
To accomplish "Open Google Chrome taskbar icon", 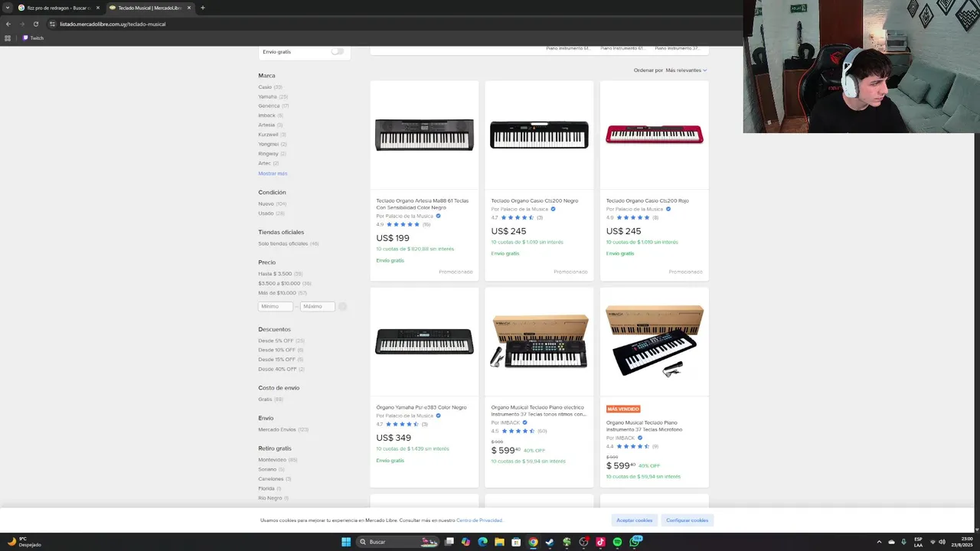I will [x=533, y=542].
